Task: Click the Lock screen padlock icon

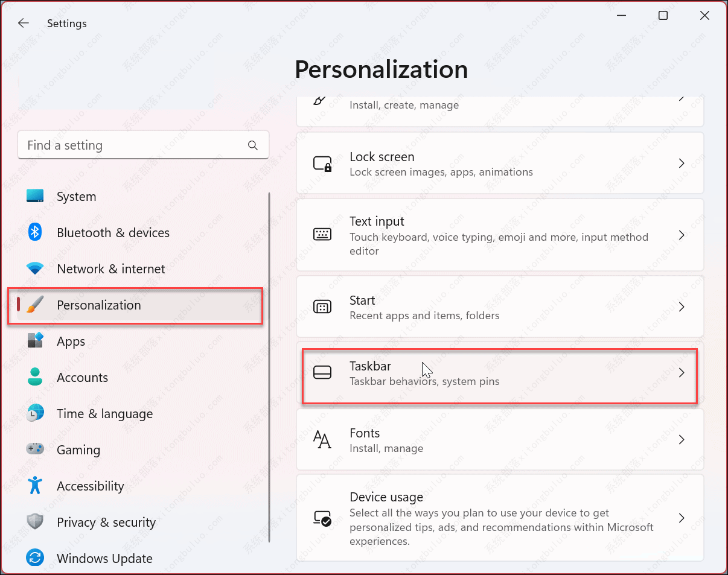Action: point(322,163)
